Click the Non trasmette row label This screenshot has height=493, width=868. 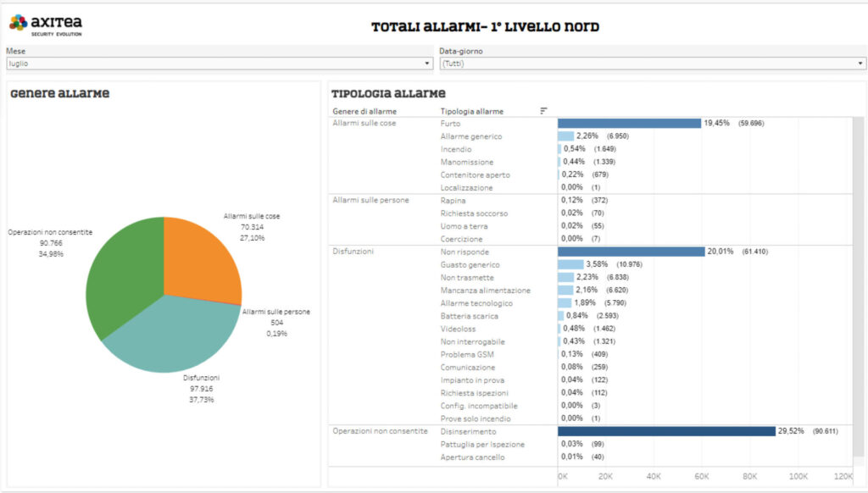467,278
